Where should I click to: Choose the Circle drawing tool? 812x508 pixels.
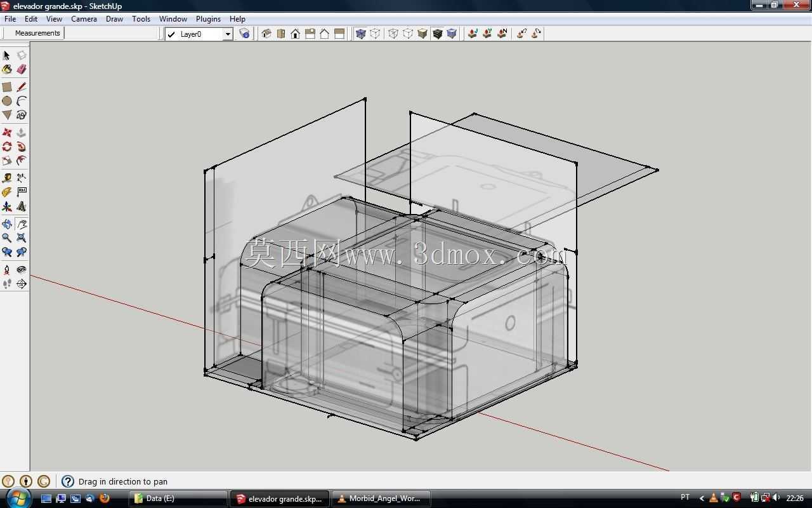7,101
